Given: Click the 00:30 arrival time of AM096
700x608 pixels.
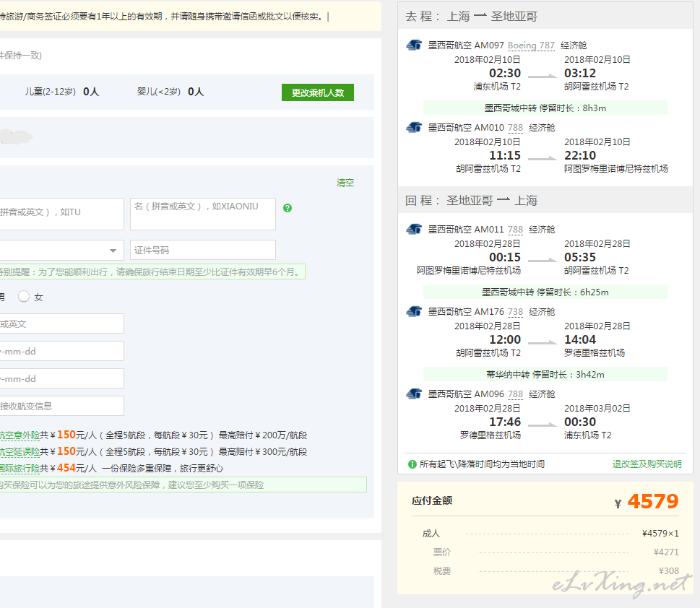Looking at the screenshot, I should click(580, 422).
